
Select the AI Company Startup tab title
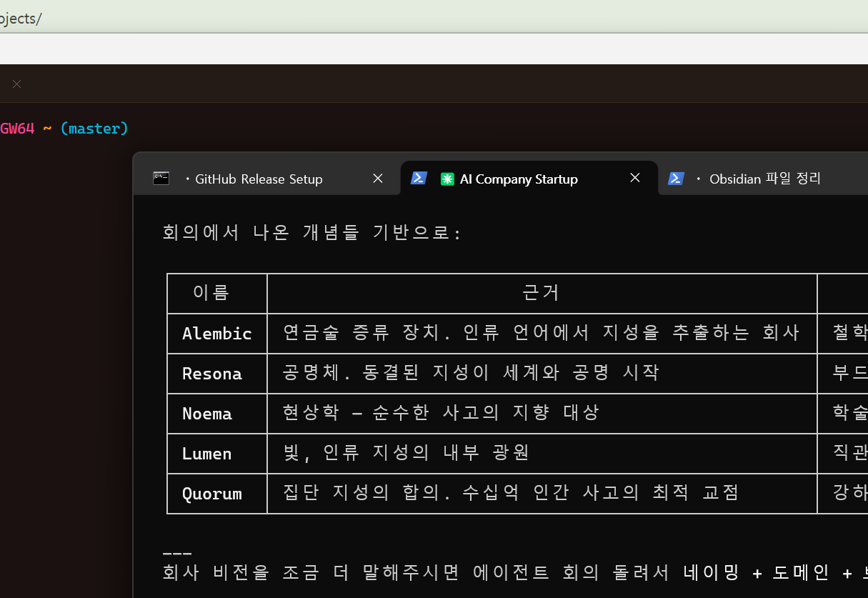519,179
